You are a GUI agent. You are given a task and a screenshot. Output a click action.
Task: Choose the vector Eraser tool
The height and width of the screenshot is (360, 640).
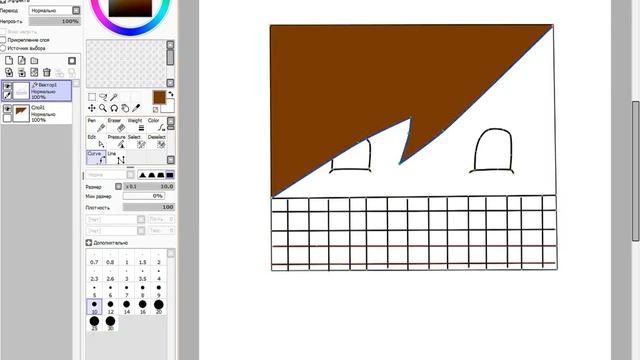click(x=116, y=125)
